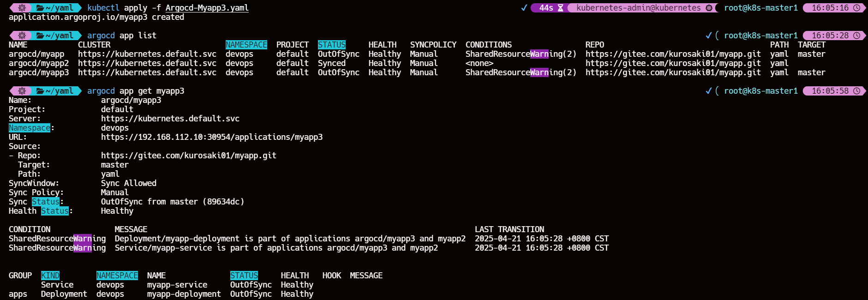Click the folder icon before the kubectl apply command
Screen dimensions: 868x300
(x=40, y=8)
